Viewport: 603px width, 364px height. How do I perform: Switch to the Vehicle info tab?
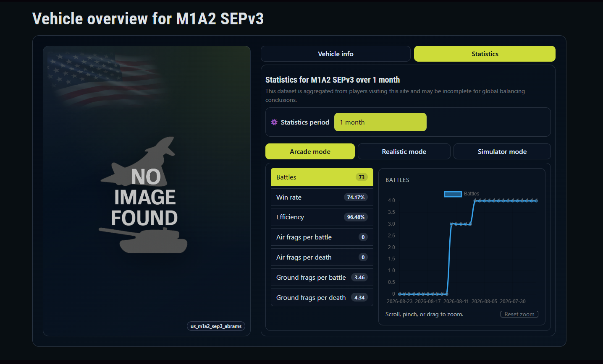click(x=336, y=54)
